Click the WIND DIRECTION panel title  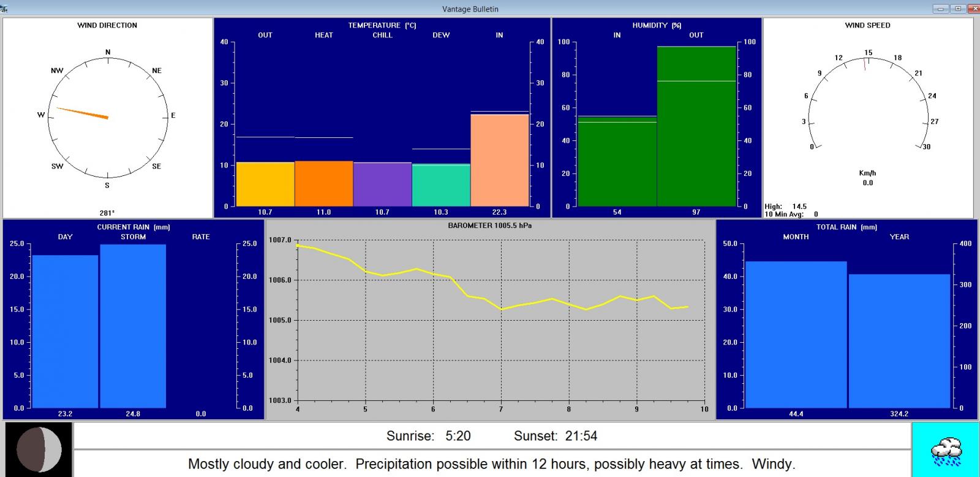[107, 25]
